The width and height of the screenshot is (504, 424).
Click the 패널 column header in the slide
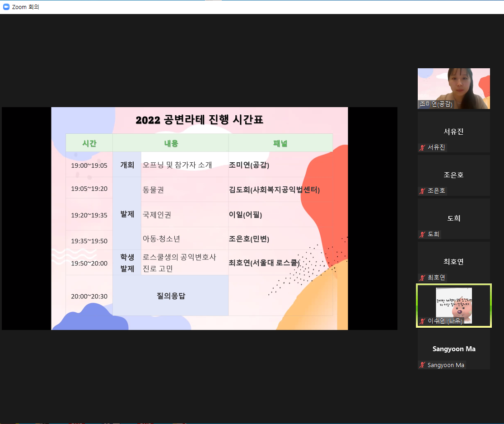point(280,143)
